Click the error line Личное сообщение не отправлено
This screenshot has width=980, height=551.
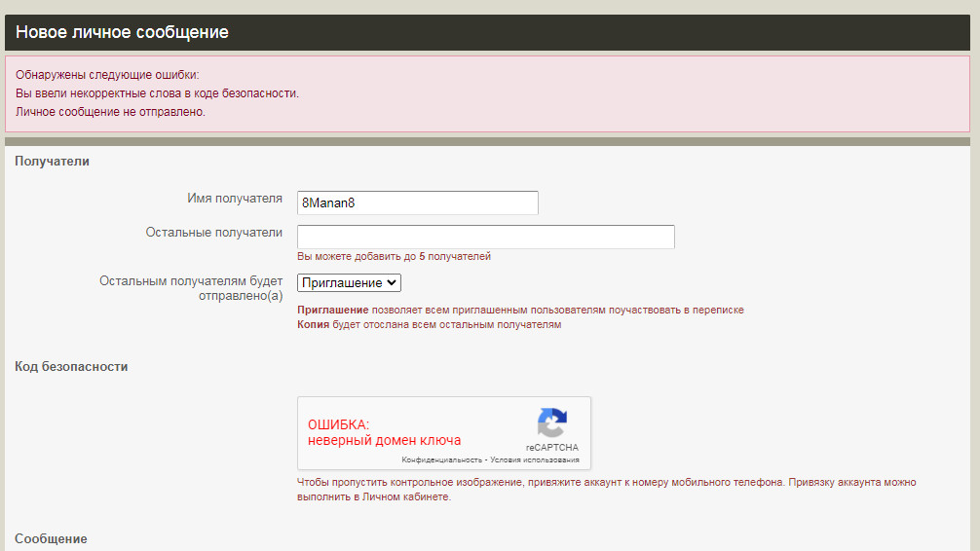pyautogui.click(x=110, y=112)
